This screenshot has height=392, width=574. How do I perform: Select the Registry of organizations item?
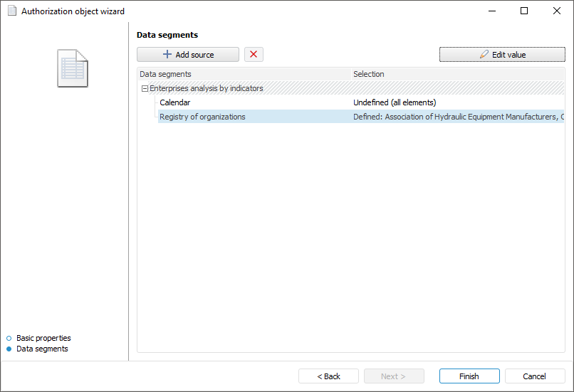202,117
